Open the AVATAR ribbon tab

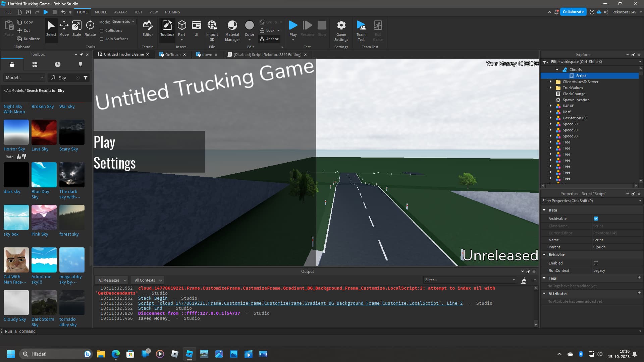point(120,12)
